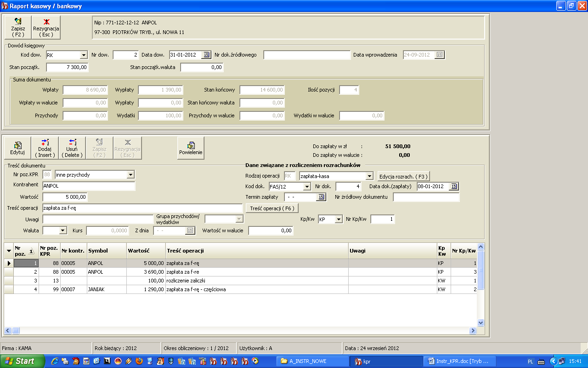The image size is (588, 368).
Task: Launch Internet Explorer from quick launch
Action: [55, 362]
